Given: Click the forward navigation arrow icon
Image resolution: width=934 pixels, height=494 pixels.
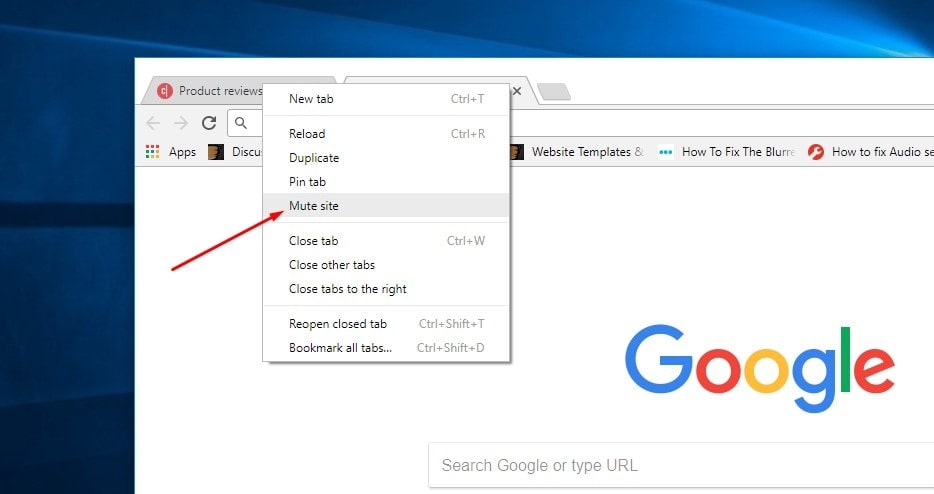Looking at the screenshot, I should coord(180,123).
